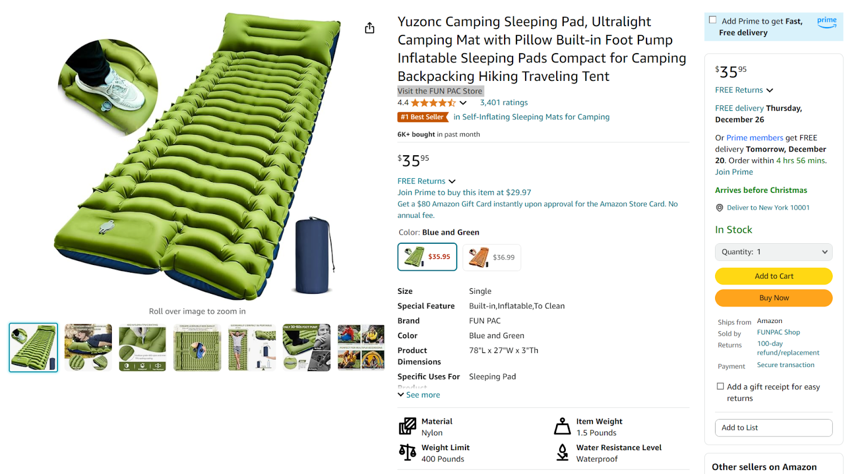Click the Buy Now button
The image size is (868, 474).
774,298
